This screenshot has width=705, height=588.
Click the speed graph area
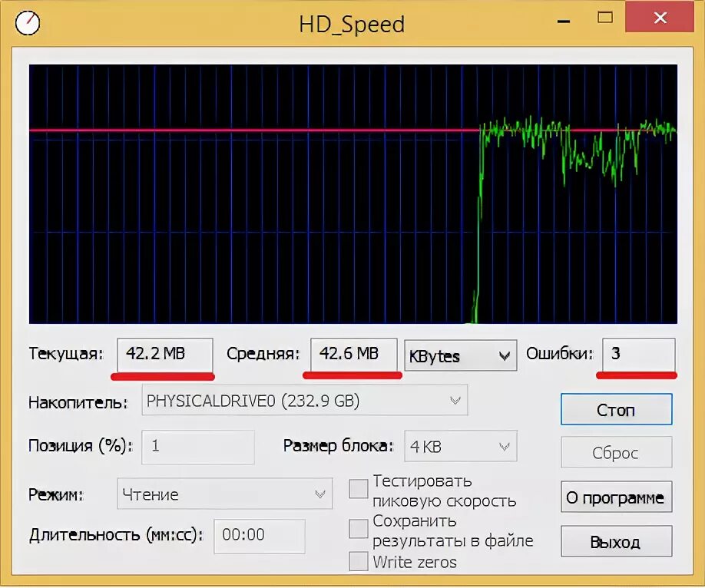(x=353, y=193)
